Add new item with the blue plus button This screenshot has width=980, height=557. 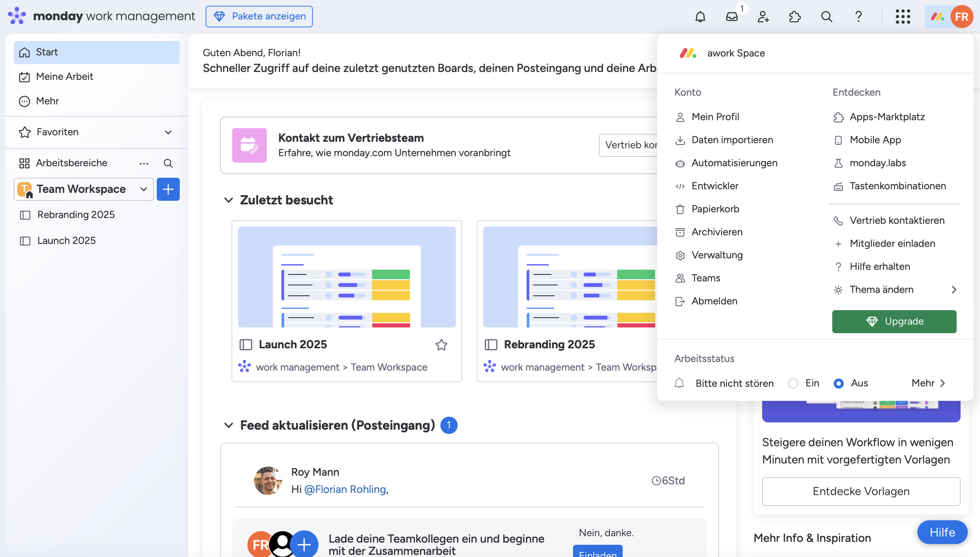[168, 189]
